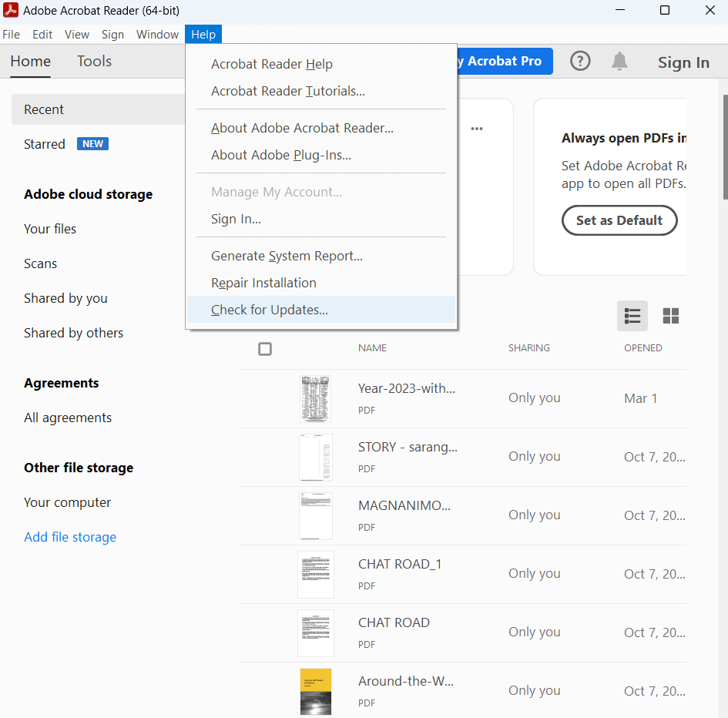This screenshot has width=728, height=718.
Task: Open Your files in cloud storage
Action: point(50,229)
